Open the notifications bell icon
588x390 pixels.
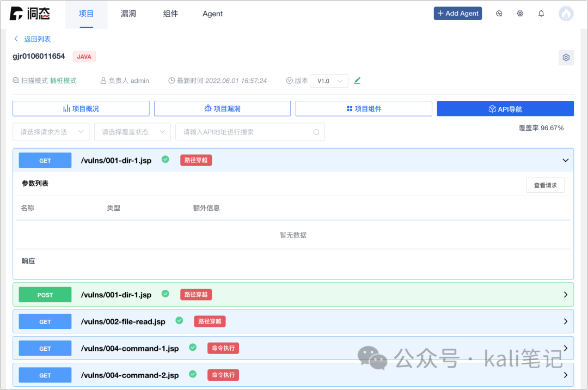click(x=541, y=14)
